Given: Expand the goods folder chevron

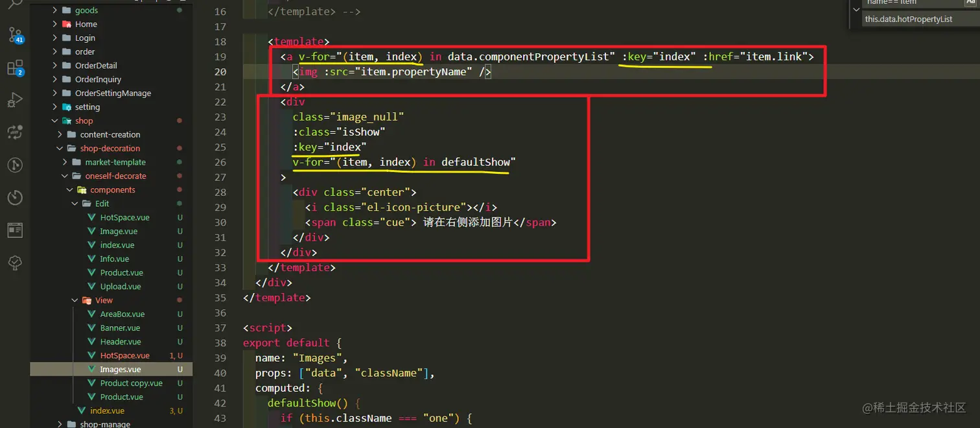Looking at the screenshot, I should point(55,10).
